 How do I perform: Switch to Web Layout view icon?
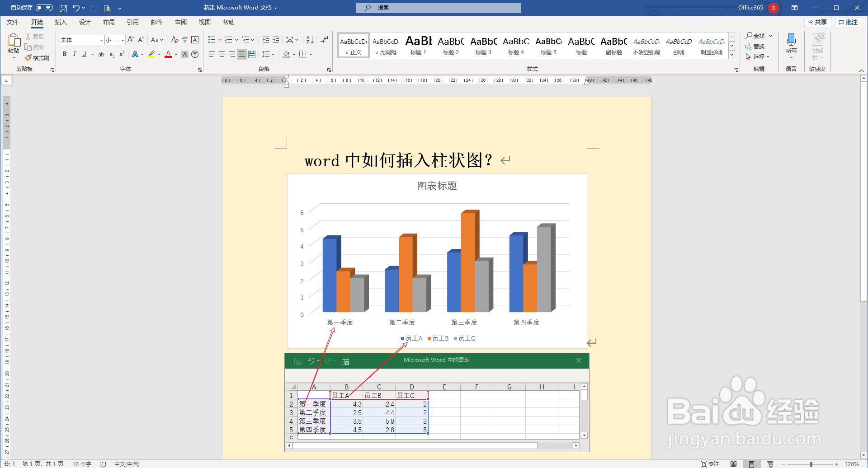[769, 464]
